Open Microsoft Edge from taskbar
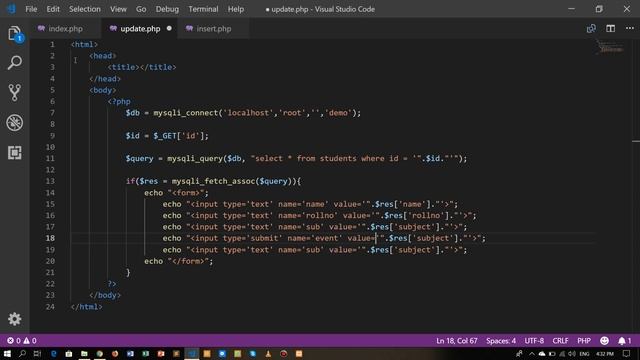 (53, 353)
